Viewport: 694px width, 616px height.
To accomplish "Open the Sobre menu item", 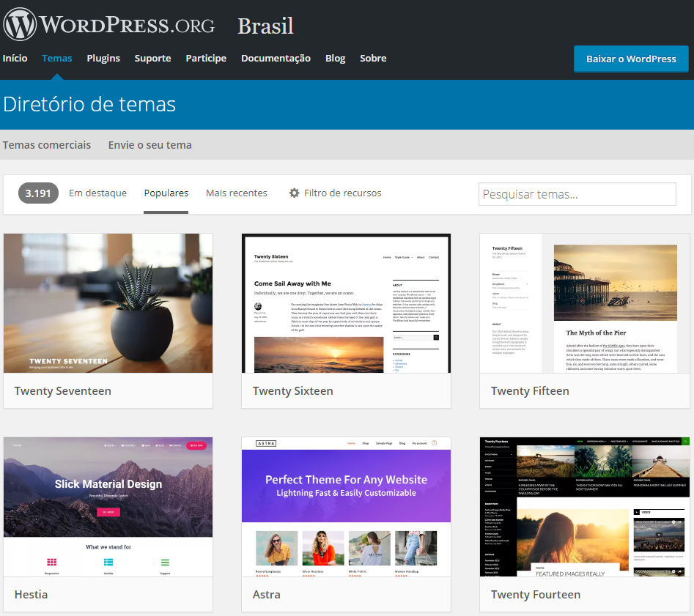I will (x=373, y=59).
